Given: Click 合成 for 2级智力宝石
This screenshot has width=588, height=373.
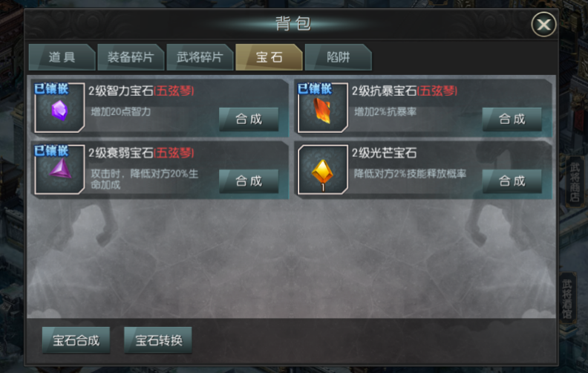Looking at the screenshot, I should 249,120.
